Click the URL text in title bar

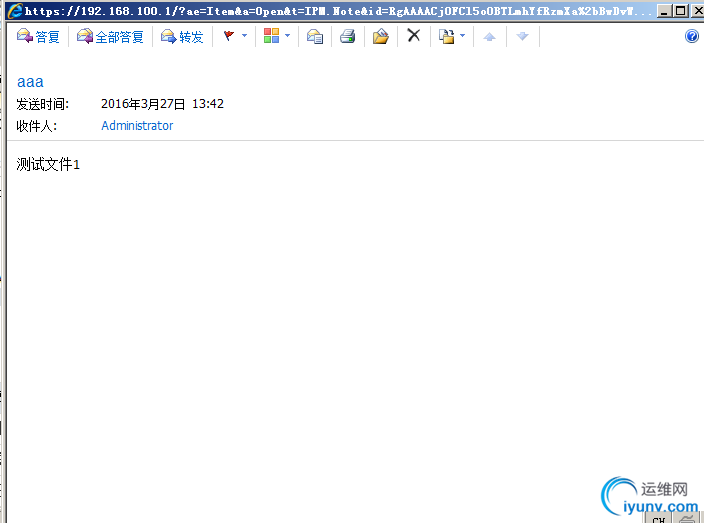(x=338, y=11)
